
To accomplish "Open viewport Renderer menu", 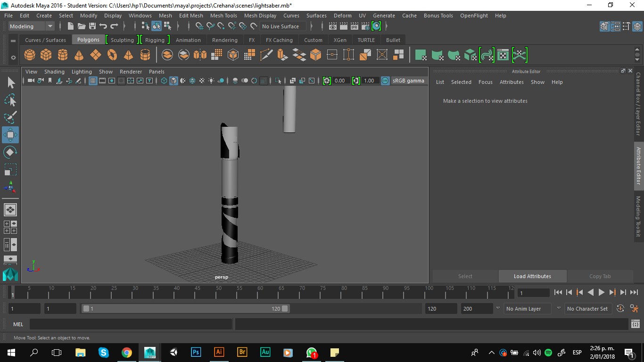I will click(131, 72).
